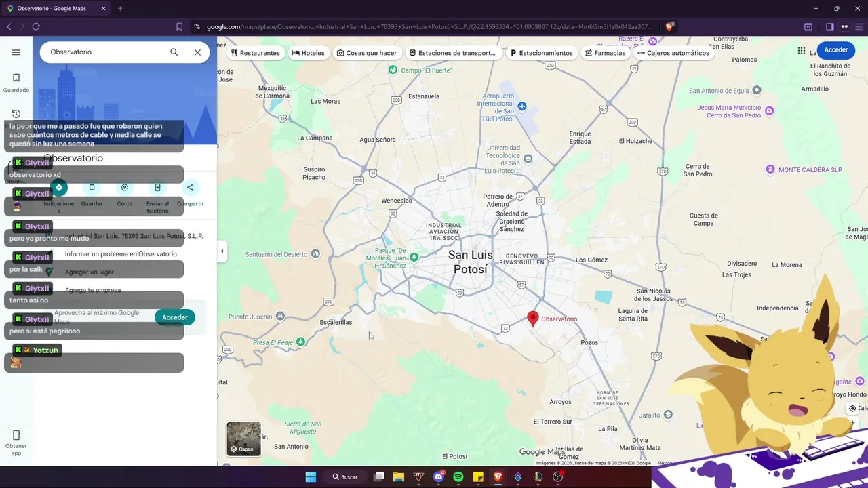Open Discord from the taskbar
868x488 pixels.
click(x=438, y=476)
